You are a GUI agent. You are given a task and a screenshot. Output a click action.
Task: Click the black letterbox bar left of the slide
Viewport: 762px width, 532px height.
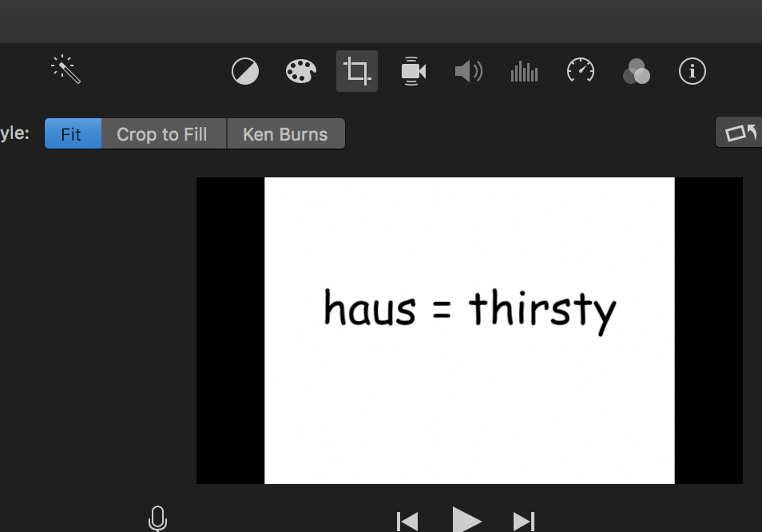click(x=230, y=330)
